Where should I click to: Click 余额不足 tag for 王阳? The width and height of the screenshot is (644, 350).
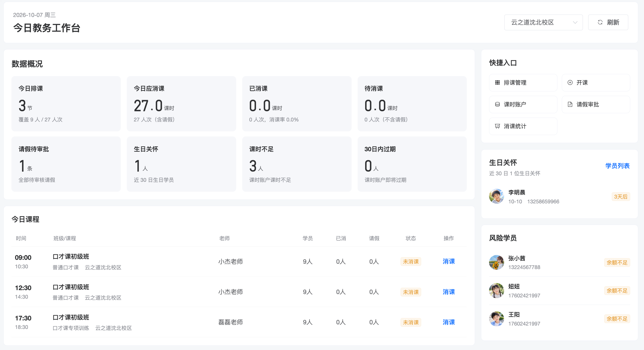[617, 319]
